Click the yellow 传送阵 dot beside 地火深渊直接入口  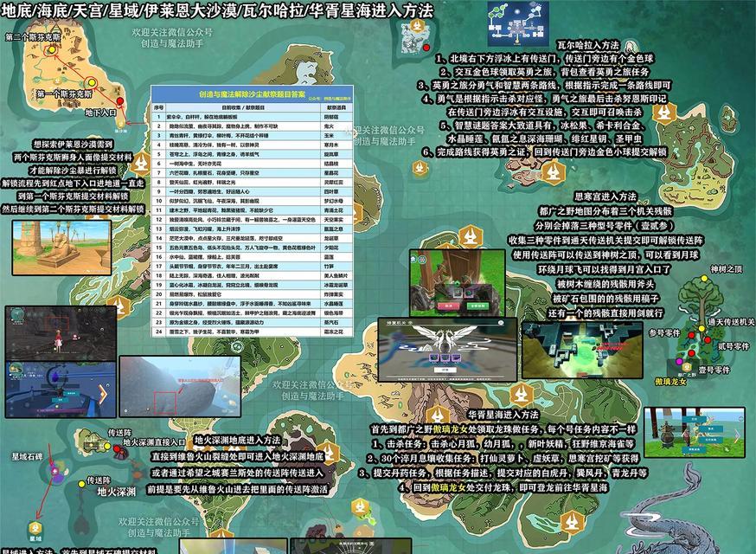click(107, 447)
